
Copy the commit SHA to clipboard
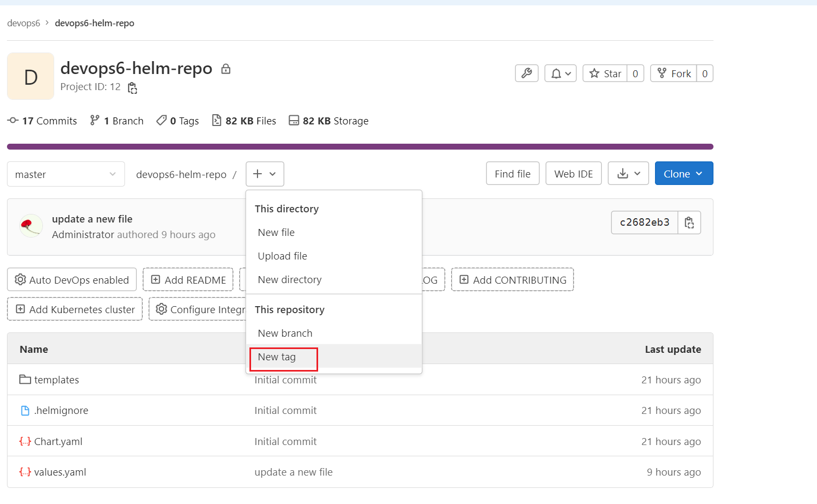pyautogui.click(x=689, y=223)
